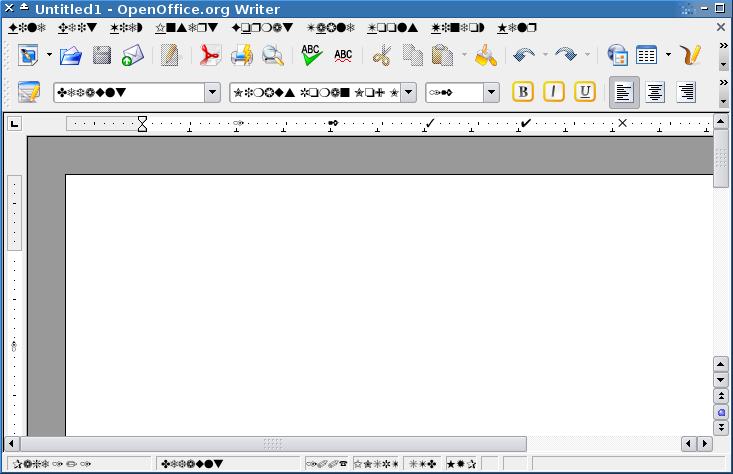This screenshot has width=733, height=474.
Task: Click the Cut scissors icon
Action: pos(381,55)
